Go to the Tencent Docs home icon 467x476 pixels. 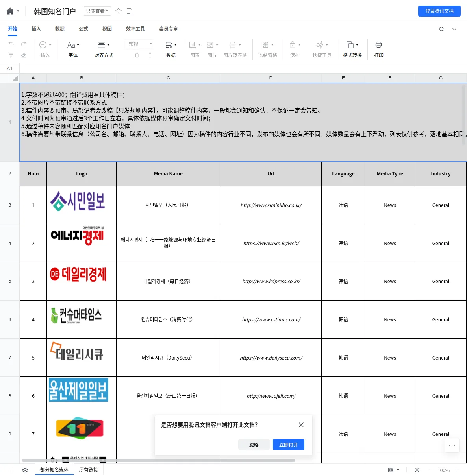point(10,11)
